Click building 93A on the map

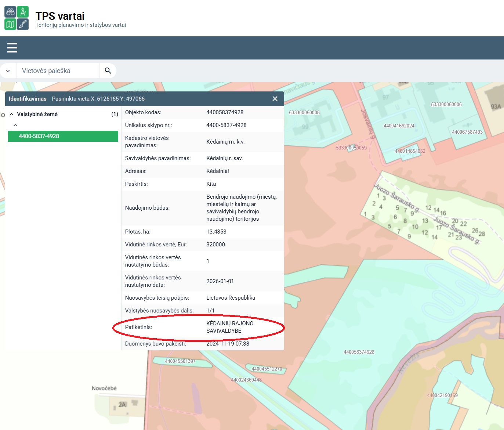click(496, 106)
